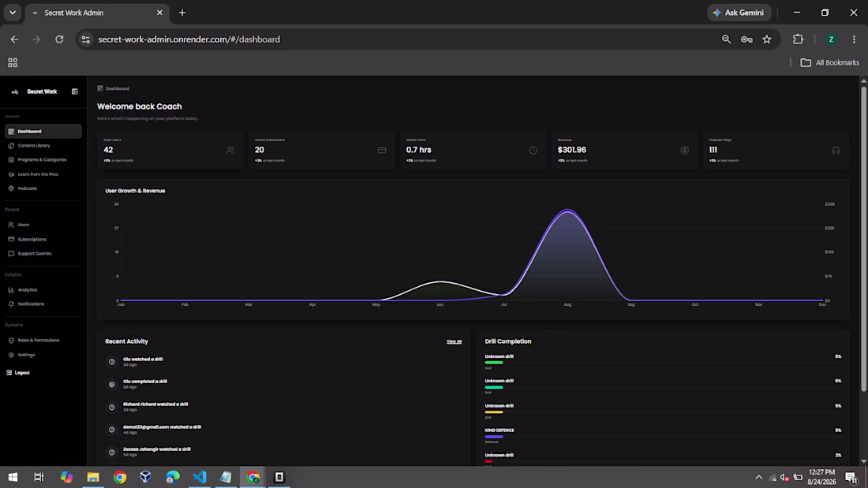Open the Chrome profile Z avatar
This screenshot has height=488, width=868.
[831, 39]
